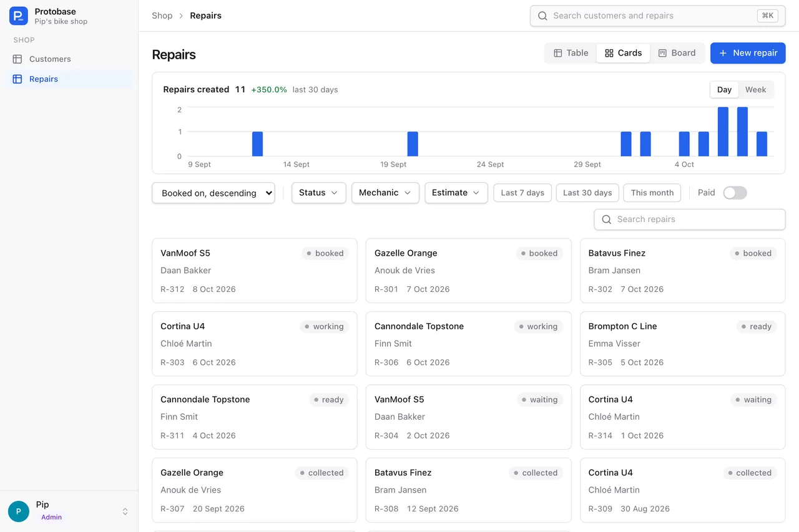The height and width of the screenshot is (532, 799).
Task: Click the Protobase logo icon
Action: (x=19, y=16)
